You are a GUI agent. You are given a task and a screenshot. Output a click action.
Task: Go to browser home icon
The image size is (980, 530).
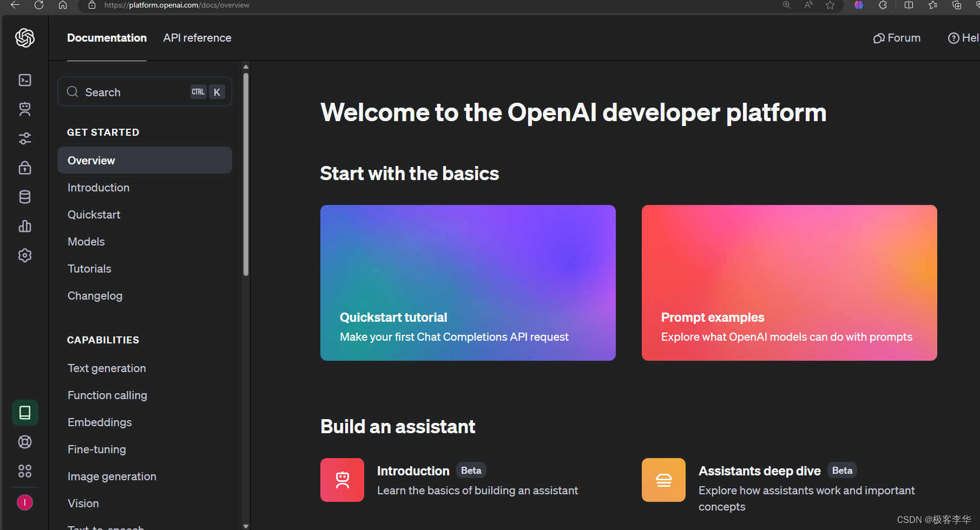point(63,5)
